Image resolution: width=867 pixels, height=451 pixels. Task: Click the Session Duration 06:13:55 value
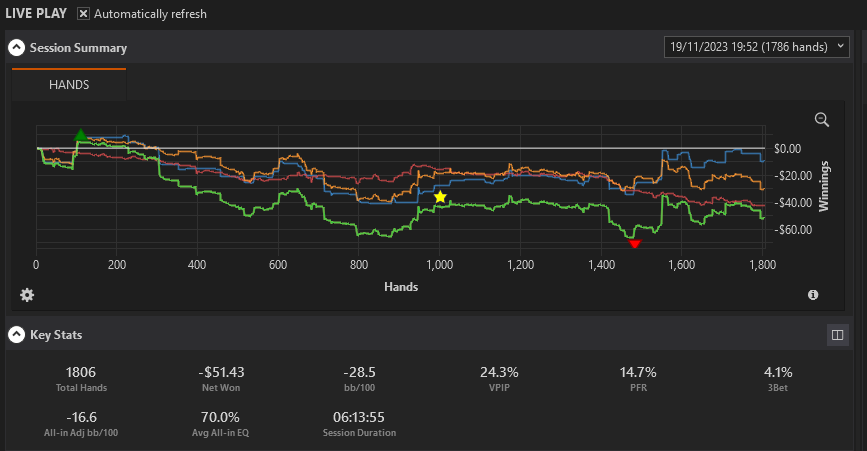coord(359,417)
